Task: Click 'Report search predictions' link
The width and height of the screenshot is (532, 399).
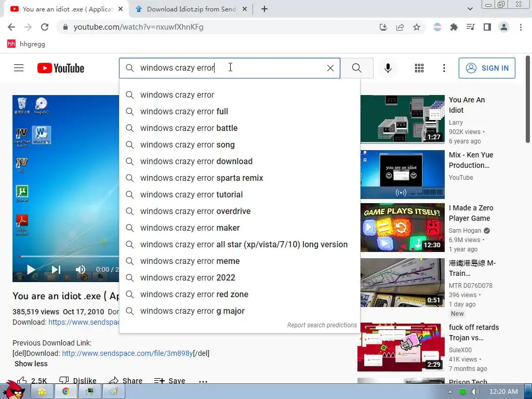Action: [322, 325]
